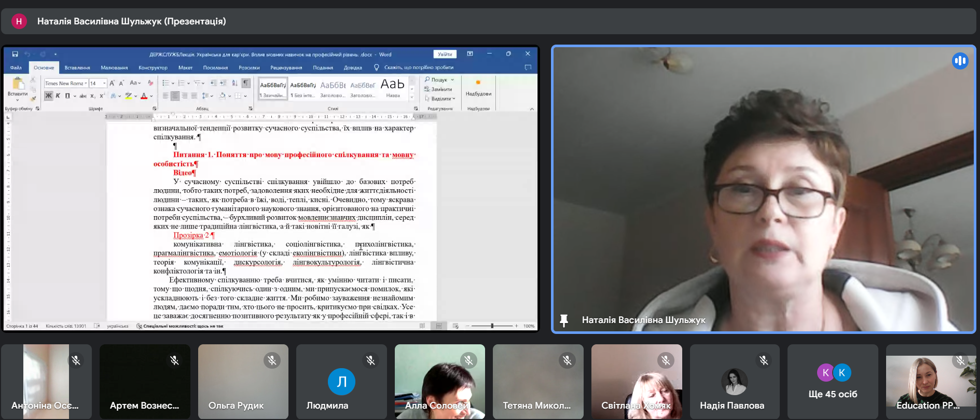The height and width of the screenshot is (420, 980).
Task: Open the Вставлення ribbon tab
Action: tap(77, 67)
